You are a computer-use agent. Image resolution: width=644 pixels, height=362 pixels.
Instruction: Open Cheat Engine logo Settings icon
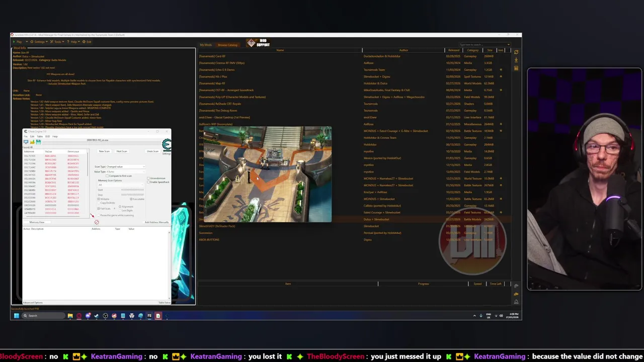(167, 146)
